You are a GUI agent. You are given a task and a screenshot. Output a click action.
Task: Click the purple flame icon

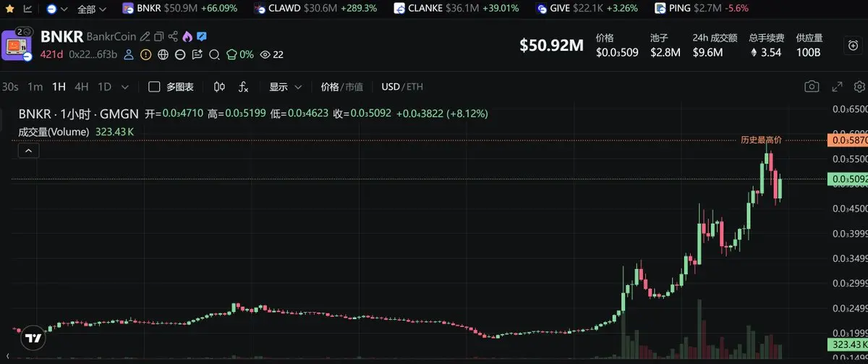[x=187, y=36]
